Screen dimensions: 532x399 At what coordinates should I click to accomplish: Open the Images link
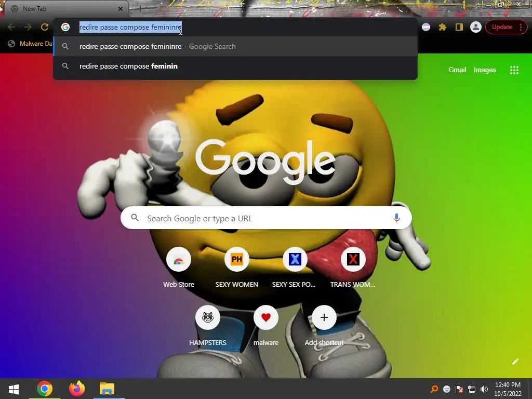coord(485,70)
